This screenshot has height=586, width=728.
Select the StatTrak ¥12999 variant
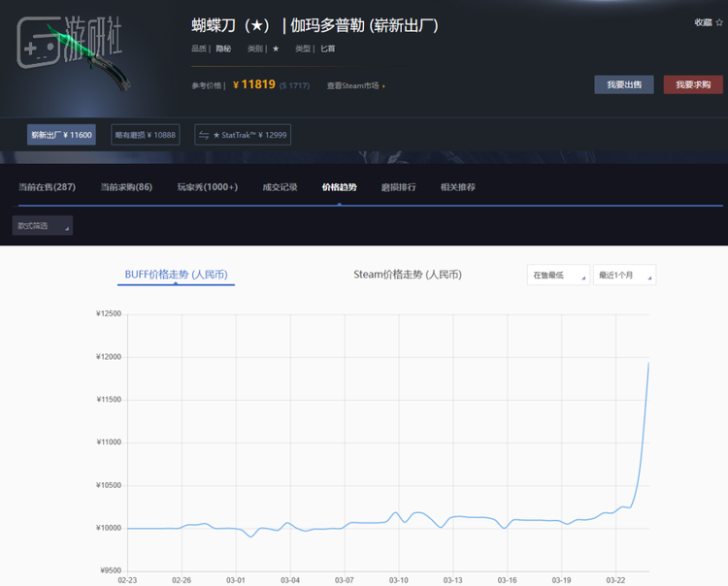click(x=243, y=135)
